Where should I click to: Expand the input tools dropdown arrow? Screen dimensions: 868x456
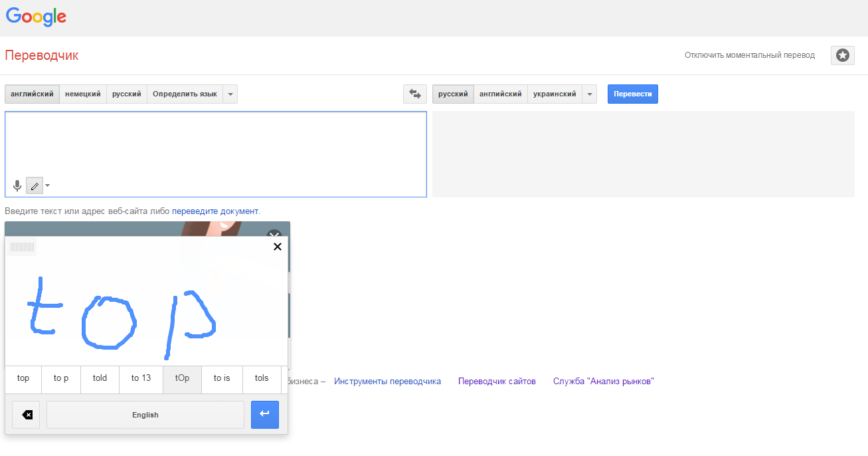(47, 185)
